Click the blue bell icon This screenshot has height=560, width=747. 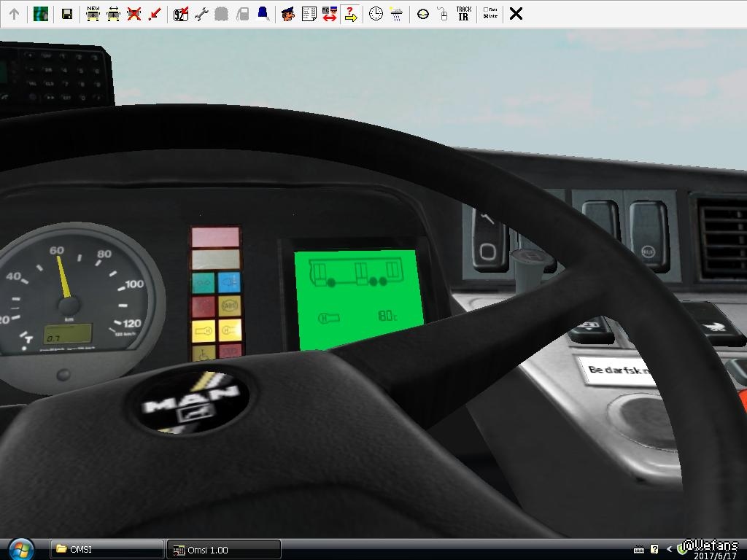(x=263, y=14)
